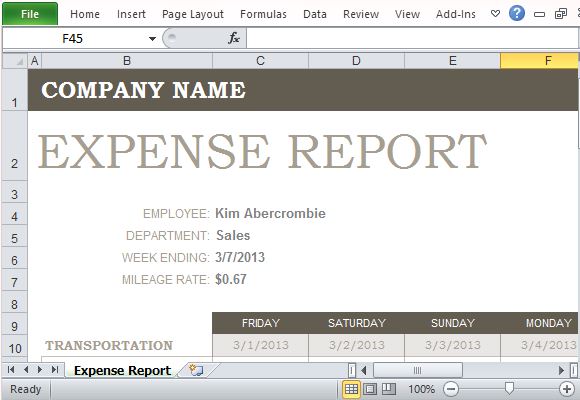Open the Formulas ribbon tab
Viewport: 580px width, 400px height.
pyautogui.click(x=263, y=14)
